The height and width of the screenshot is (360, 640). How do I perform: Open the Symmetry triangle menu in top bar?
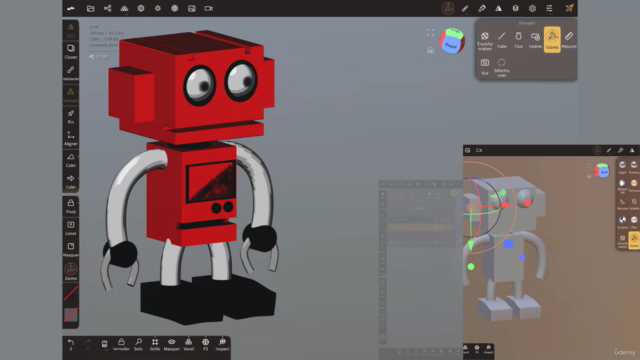coord(498,8)
